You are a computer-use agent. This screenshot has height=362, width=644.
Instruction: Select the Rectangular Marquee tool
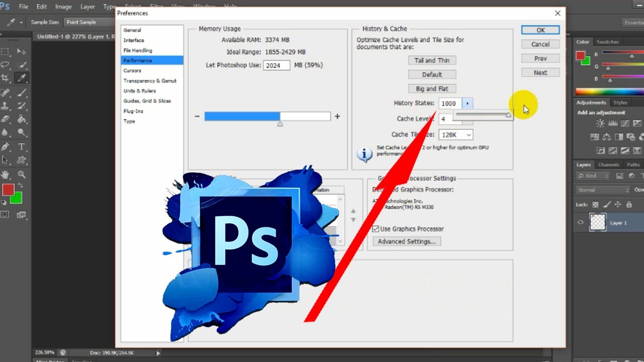coord(6,51)
